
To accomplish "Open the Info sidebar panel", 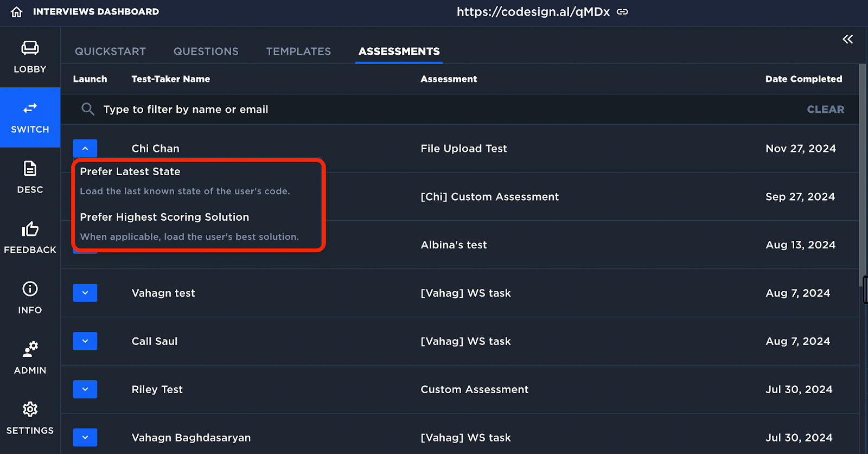I will (30, 298).
